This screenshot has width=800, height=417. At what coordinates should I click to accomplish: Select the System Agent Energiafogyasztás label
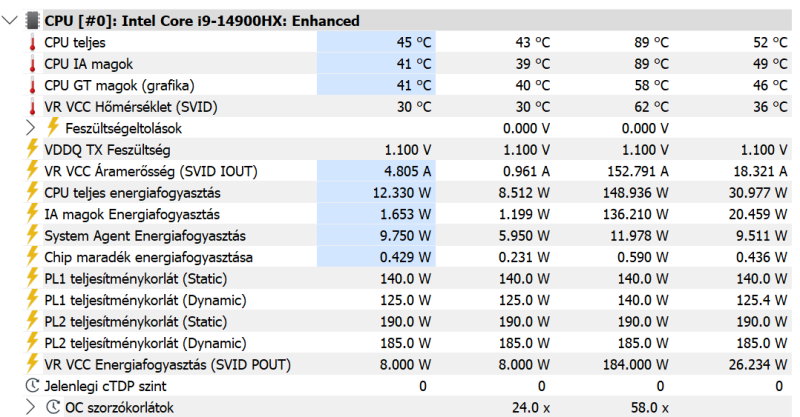tap(145, 235)
